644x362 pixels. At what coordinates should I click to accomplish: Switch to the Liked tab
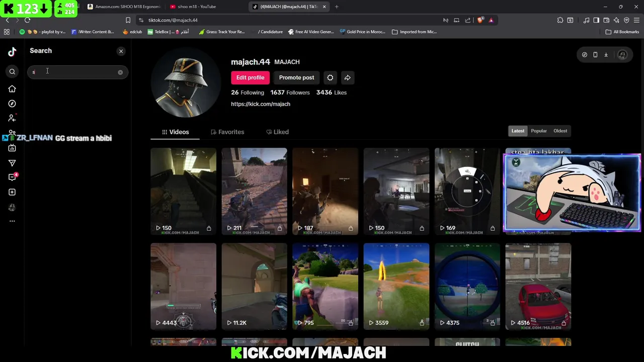point(277,132)
